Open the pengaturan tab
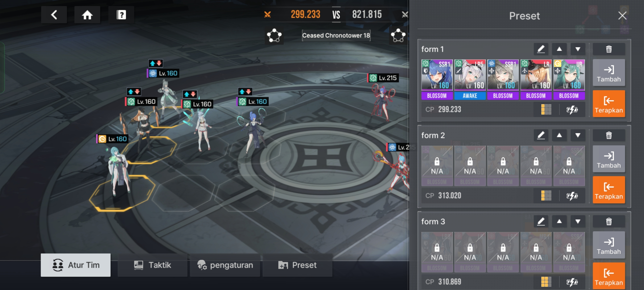 point(225,265)
